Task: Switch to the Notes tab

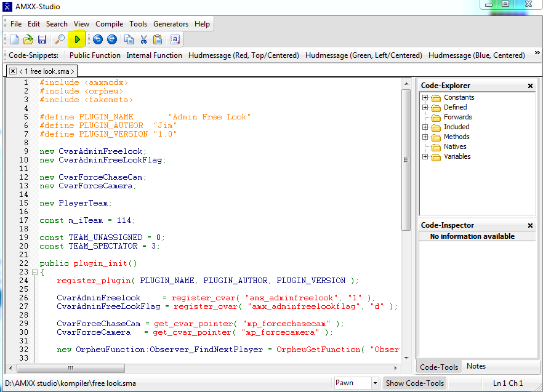Action: click(476, 366)
